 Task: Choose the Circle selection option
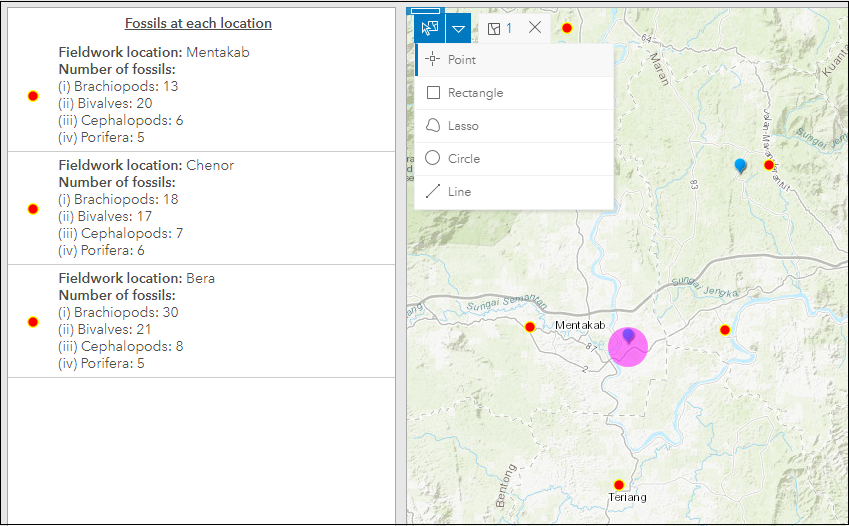pos(514,159)
